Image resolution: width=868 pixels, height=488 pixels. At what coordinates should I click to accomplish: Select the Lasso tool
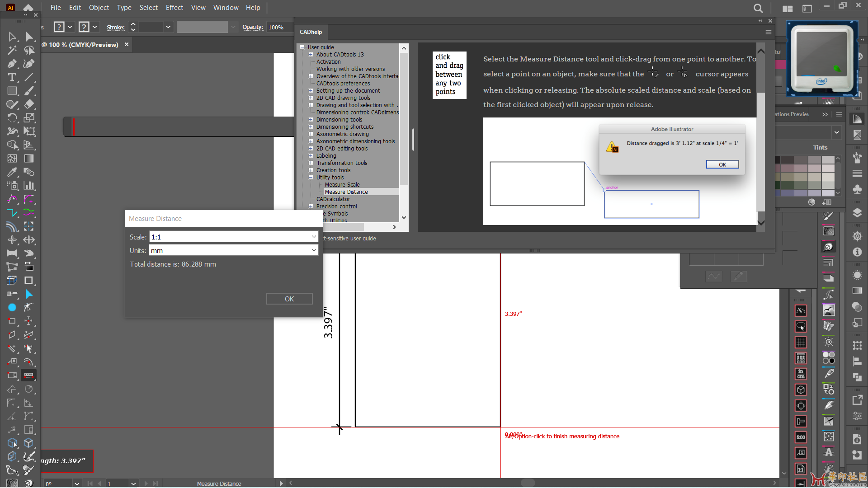(x=29, y=50)
